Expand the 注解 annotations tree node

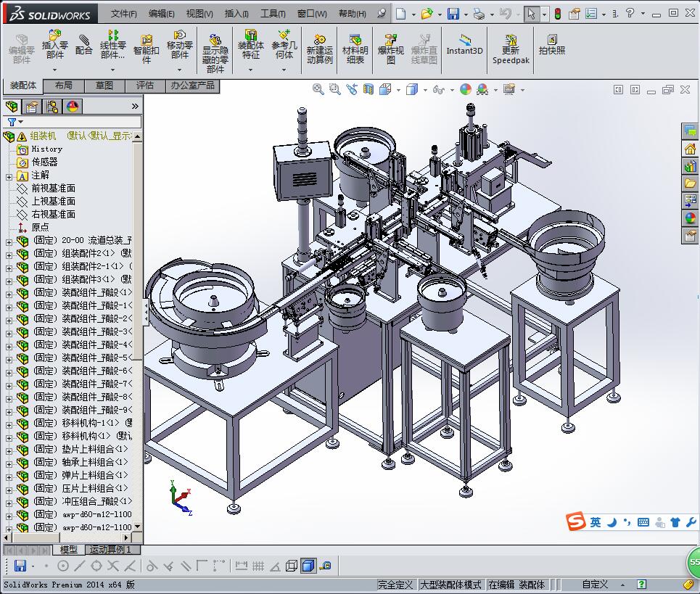point(9,176)
